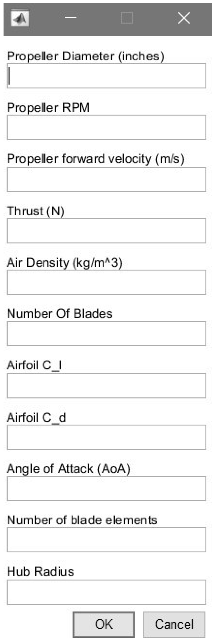Click the "Propeller RPM" label text
217x644 pixels.
(48, 107)
